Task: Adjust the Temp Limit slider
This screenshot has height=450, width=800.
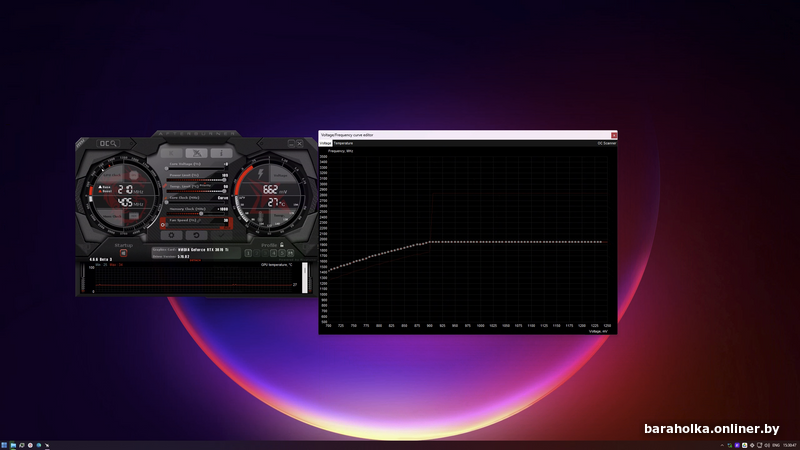Action: pos(196,191)
